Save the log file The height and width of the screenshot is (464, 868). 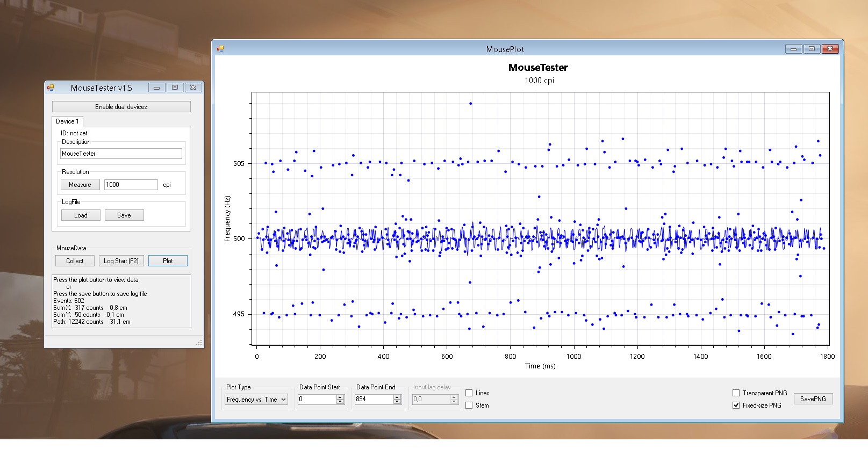point(124,215)
